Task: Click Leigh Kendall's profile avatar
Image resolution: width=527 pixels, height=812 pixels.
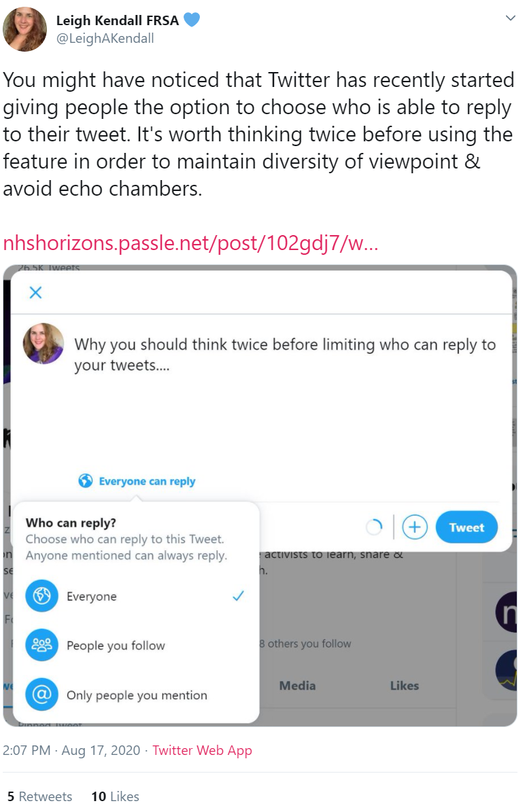Action: click(25, 29)
